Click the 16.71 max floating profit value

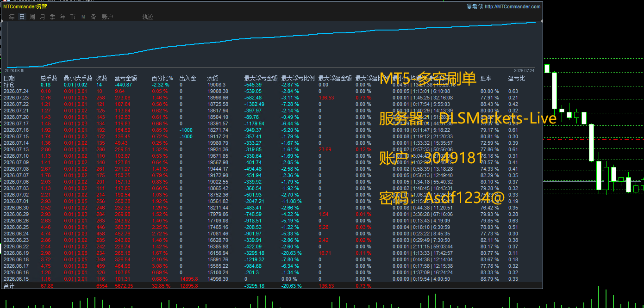325,253
